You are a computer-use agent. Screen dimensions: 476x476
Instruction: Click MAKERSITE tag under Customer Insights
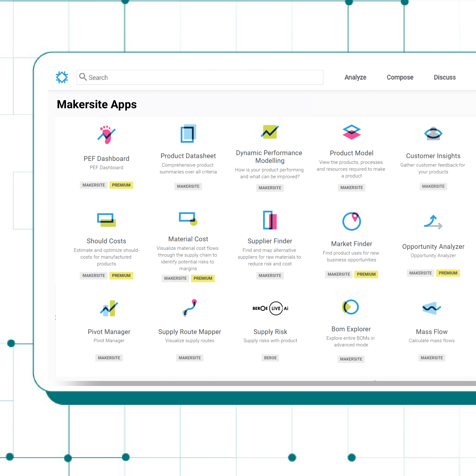click(x=433, y=186)
